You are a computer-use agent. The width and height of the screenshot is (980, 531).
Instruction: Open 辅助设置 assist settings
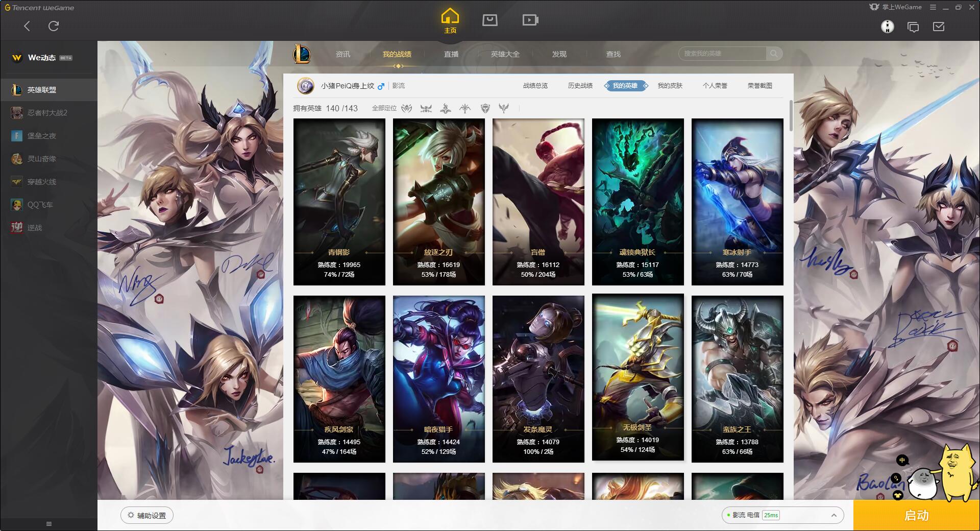(x=147, y=515)
